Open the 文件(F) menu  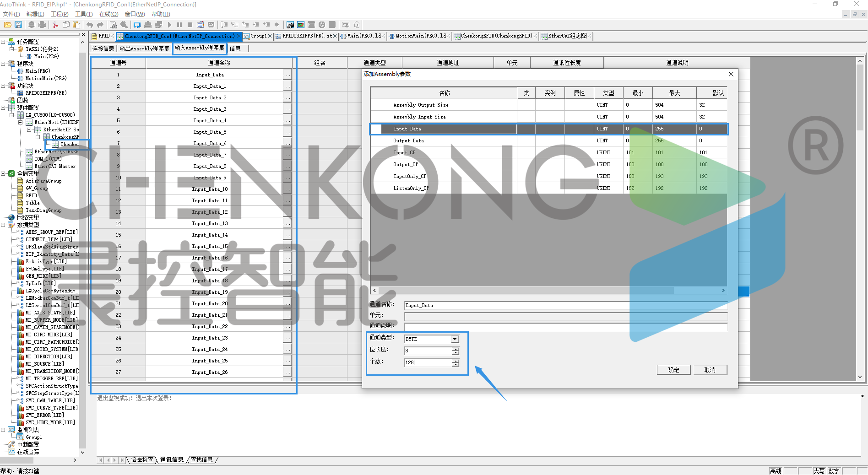point(11,14)
